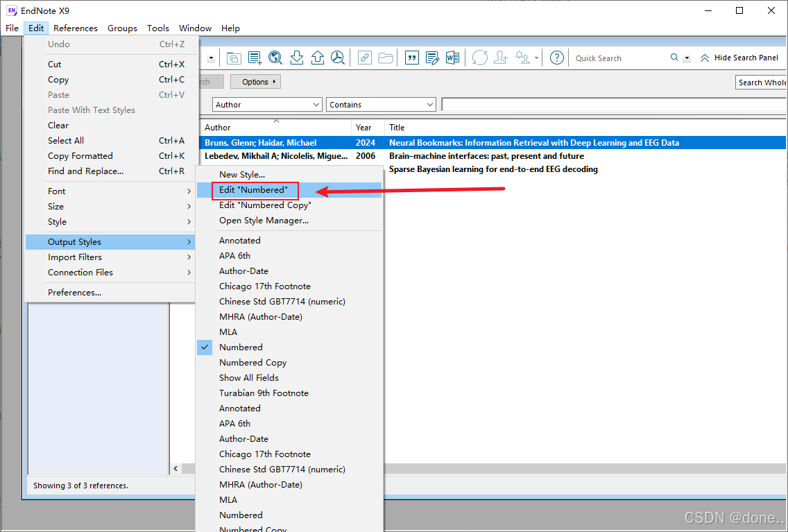Choose Clear from Edit menu
The height and width of the screenshot is (532, 788).
click(x=110, y=125)
